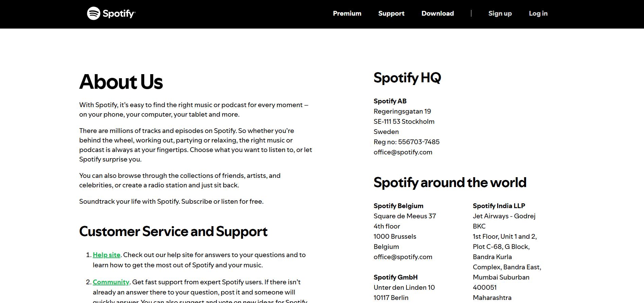Click the About Us heading

click(x=121, y=82)
